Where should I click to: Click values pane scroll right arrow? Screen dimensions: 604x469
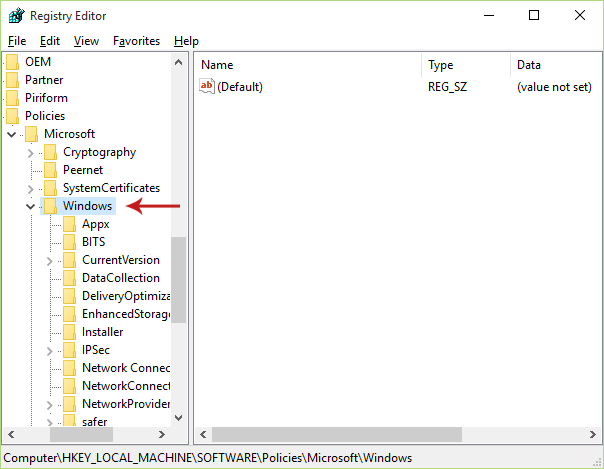pos(593,434)
